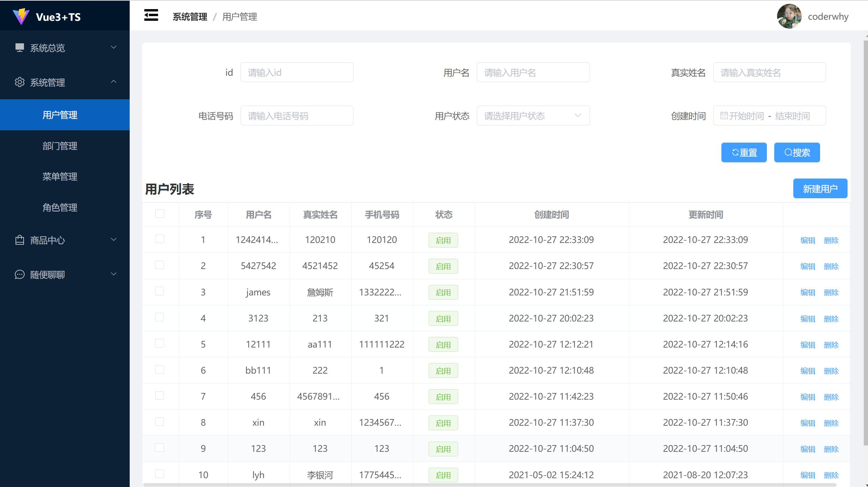The width and height of the screenshot is (868, 487).
Task: Check the checkbox for the james row
Action: click(x=160, y=291)
